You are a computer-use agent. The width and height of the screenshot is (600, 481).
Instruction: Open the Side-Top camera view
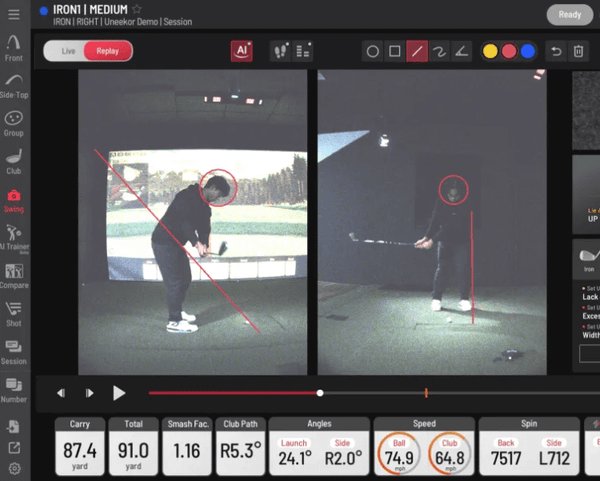pos(14,84)
